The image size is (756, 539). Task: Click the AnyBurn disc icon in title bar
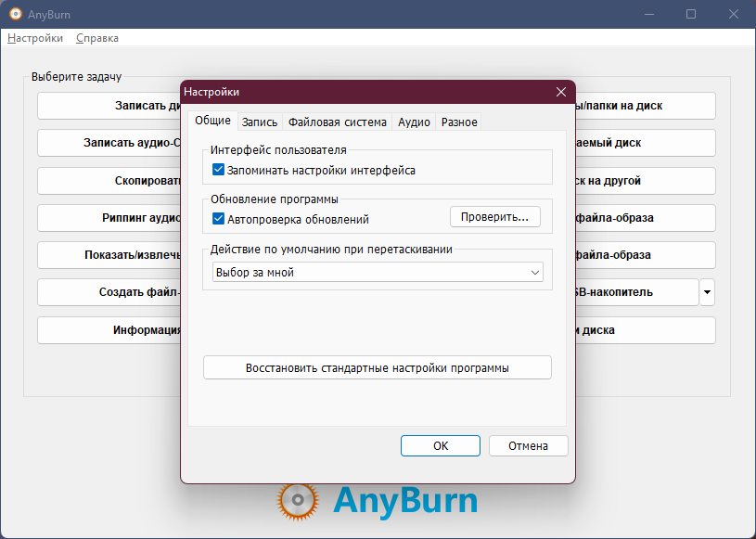pyautogui.click(x=16, y=14)
